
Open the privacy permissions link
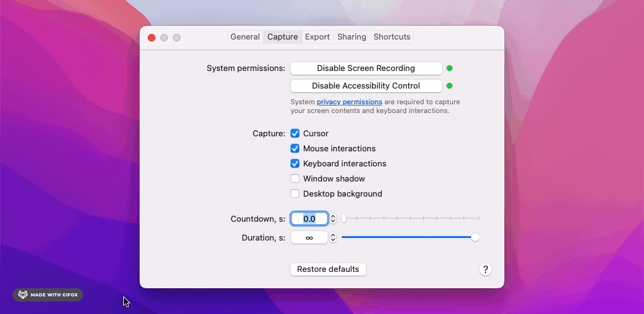(x=350, y=102)
